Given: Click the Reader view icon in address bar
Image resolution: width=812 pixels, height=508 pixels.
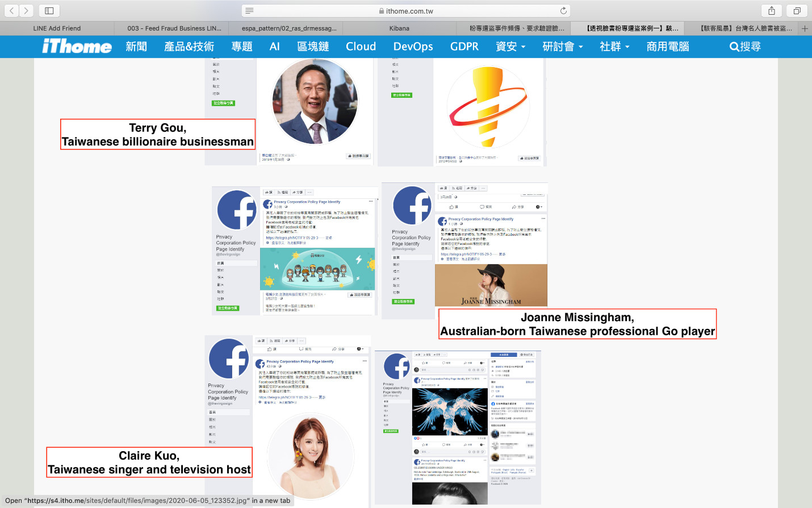Looking at the screenshot, I should click(x=249, y=11).
